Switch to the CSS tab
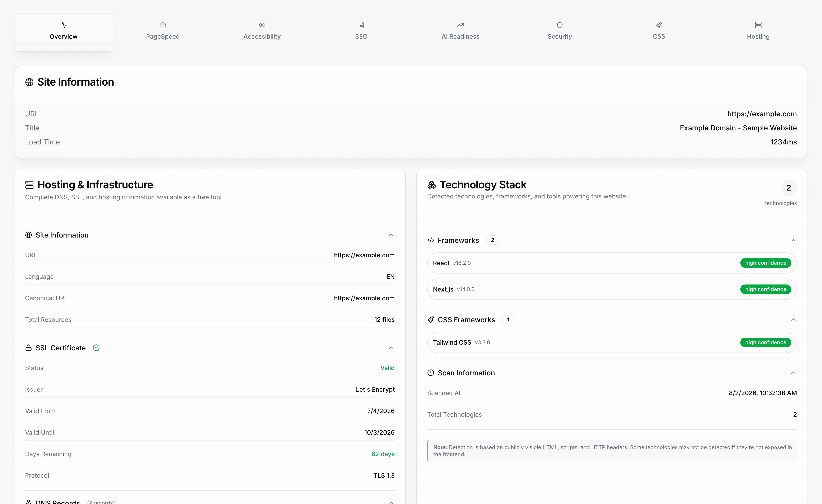This screenshot has height=504, width=822. click(x=659, y=33)
